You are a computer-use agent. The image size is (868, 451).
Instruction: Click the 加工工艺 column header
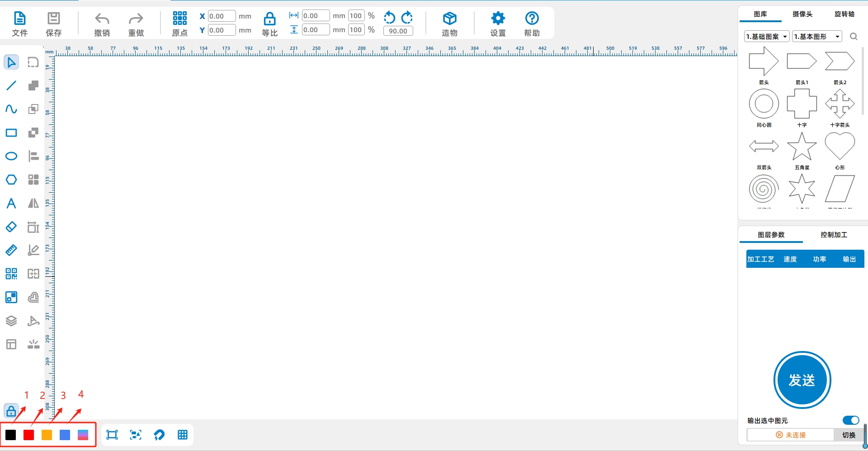coord(761,259)
